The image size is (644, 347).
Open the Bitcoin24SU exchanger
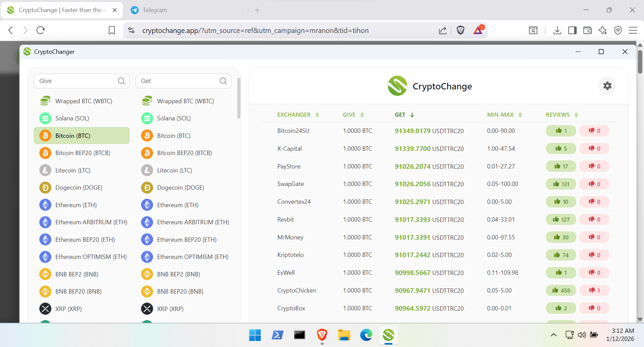[x=293, y=131]
